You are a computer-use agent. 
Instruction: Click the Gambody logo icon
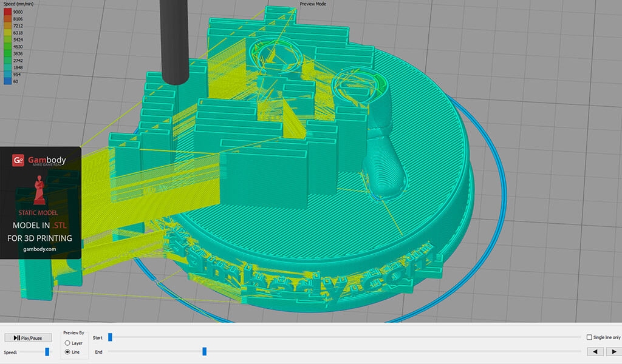pos(19,160)
